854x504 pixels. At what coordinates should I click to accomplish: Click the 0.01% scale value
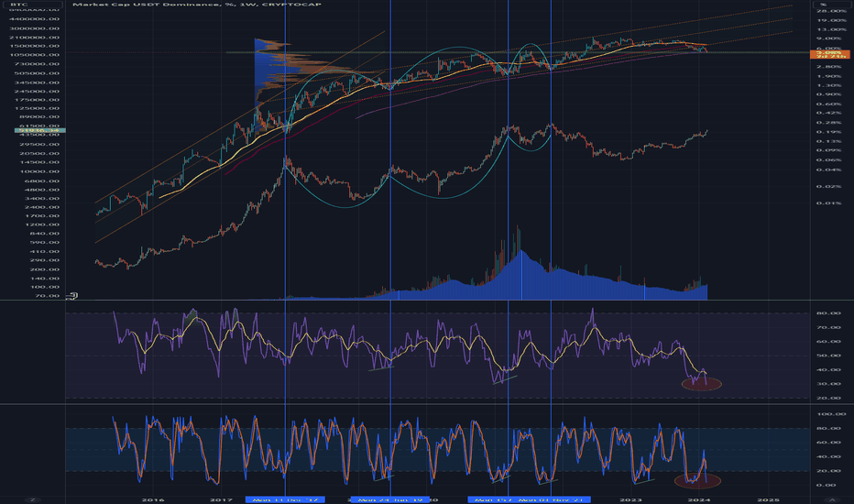tap(829, 203)
